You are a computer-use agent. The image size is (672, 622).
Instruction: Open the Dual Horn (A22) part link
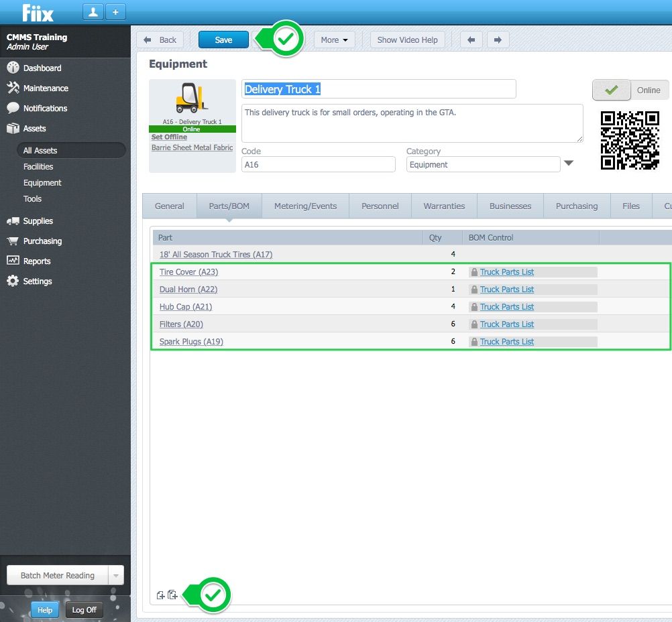tap(188, 290)
